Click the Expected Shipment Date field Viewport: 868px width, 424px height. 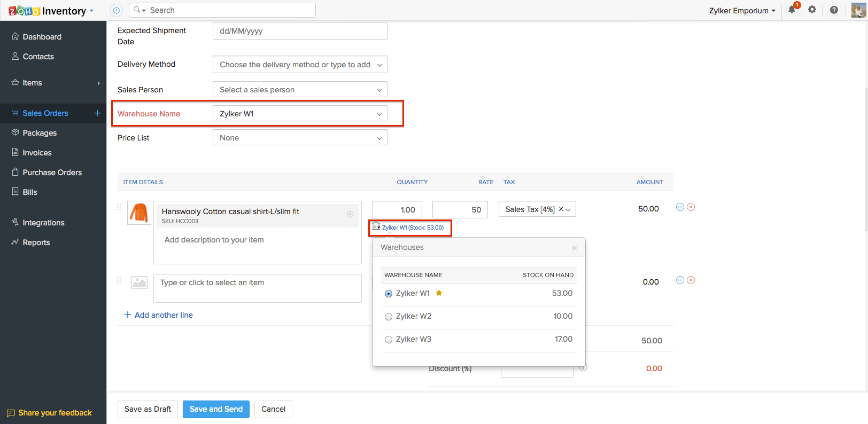tap(300, 31)
